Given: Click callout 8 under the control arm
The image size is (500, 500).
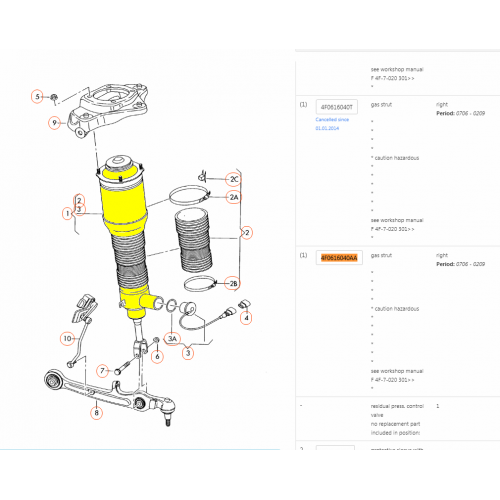Looking at the screenshot, I should click(96, 413).
